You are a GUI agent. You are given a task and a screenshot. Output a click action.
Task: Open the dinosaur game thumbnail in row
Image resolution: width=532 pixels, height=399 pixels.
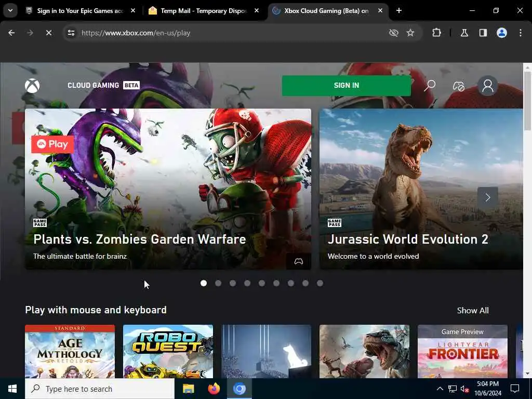coord(364,352)
